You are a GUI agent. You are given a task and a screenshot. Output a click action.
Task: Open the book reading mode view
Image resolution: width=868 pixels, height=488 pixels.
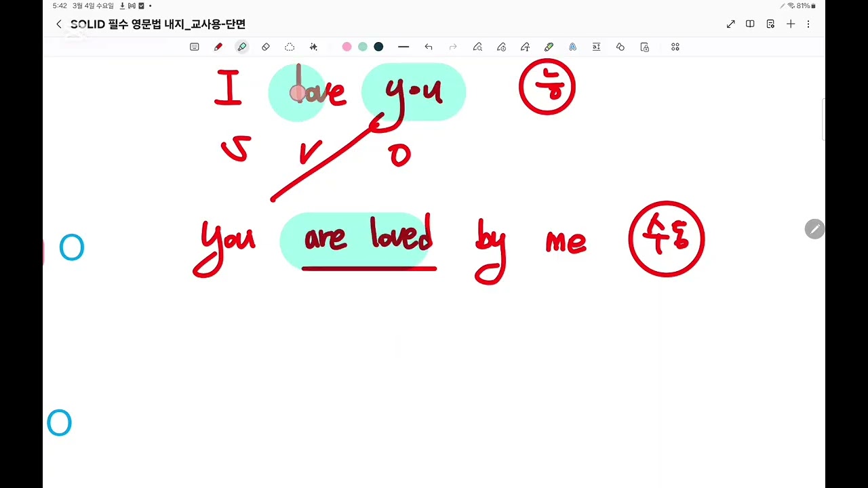click(750, 24)
